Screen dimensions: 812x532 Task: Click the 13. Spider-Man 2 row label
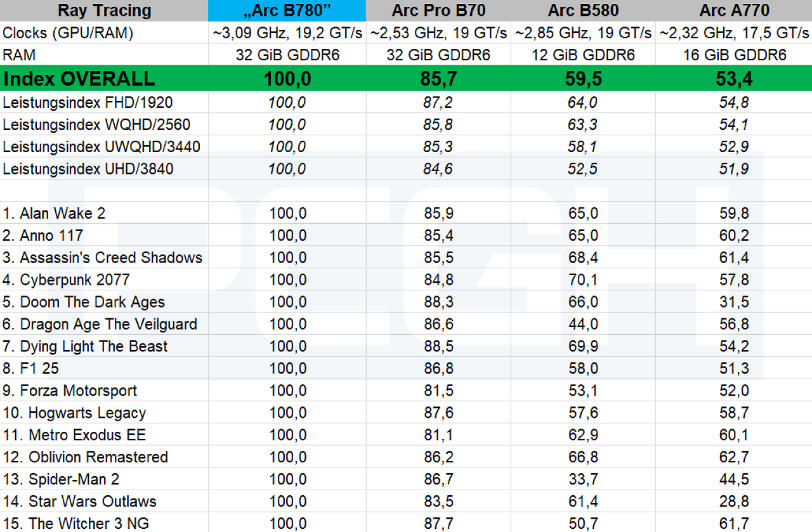point(62,479)
